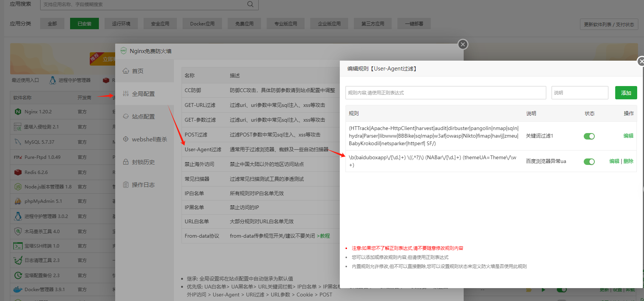
Task: Click the Docker管理器 whale icon
Action: [18, 289]
